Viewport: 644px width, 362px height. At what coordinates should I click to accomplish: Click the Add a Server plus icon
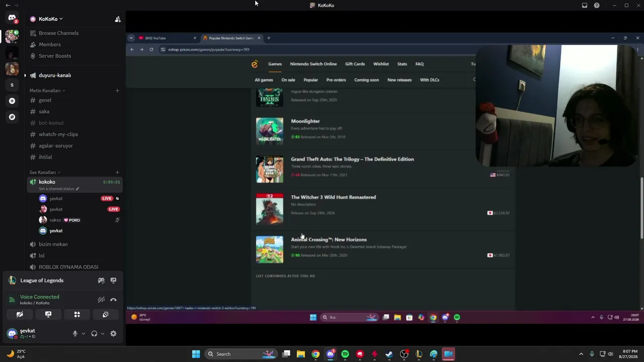click(x=12, y=101)
